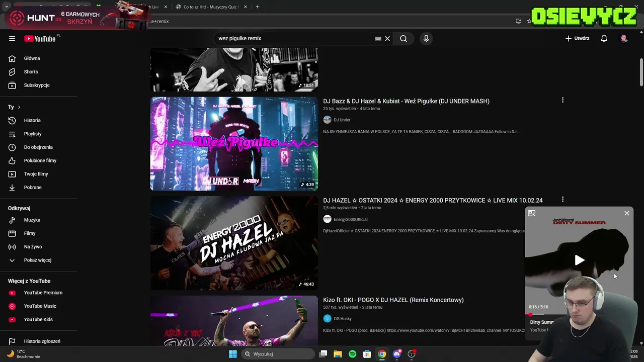Open the DJ Under channel name
The width and height of the screenshot is (644, 362).
(342, 120)
